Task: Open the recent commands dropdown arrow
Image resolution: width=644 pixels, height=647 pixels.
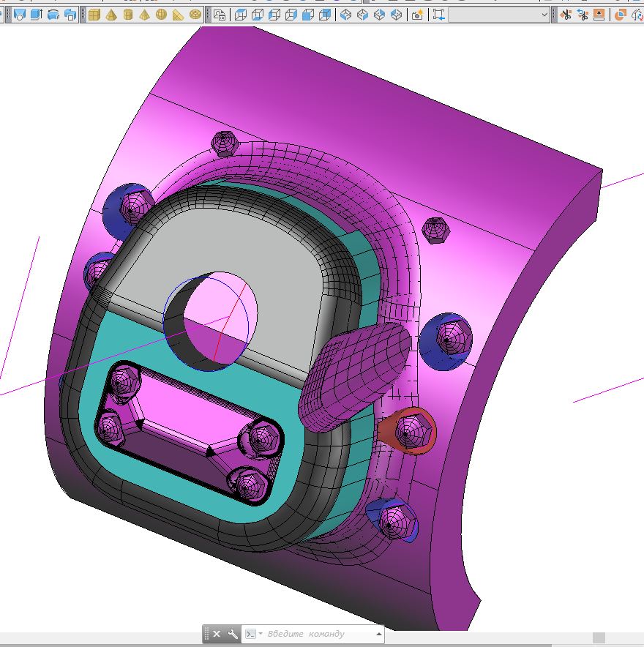Action: (x=261, y=633)
